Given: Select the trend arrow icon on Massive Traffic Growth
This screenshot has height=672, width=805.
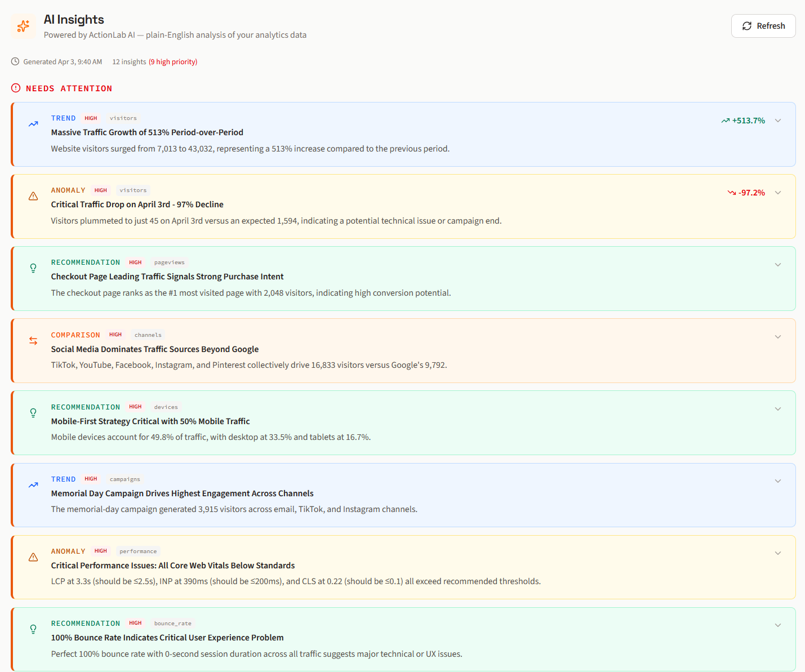Looking at the screenshot, I should 33,124.
